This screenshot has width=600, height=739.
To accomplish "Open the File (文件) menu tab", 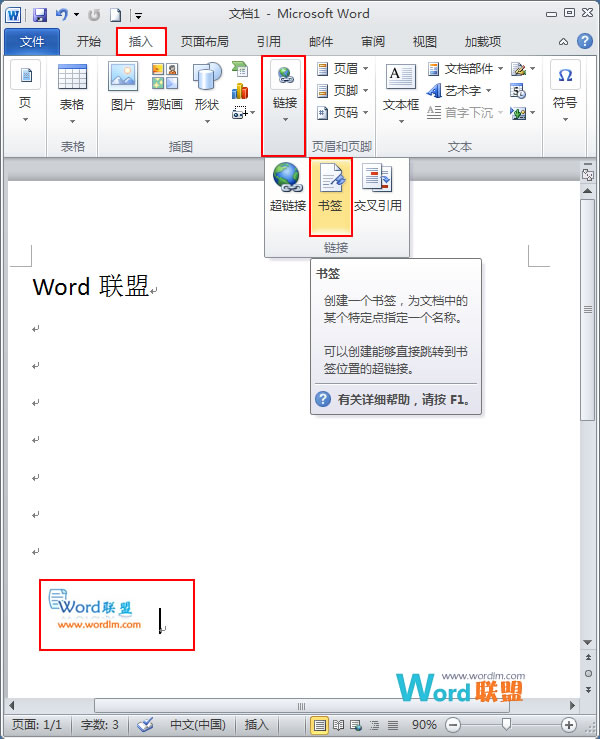I will (32, 42).
